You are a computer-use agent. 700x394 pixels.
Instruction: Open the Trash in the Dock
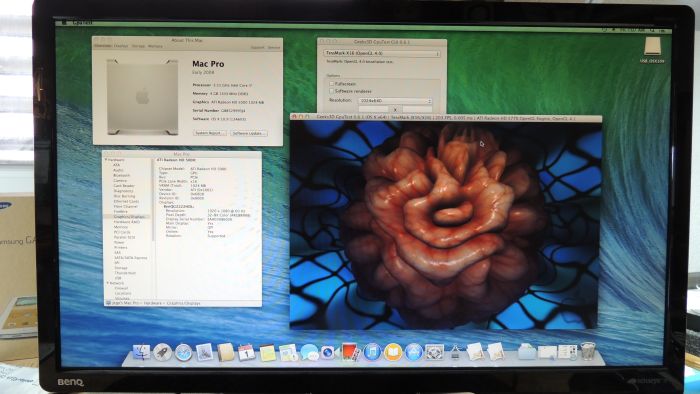pyautogui.click(x=588, y=351)
